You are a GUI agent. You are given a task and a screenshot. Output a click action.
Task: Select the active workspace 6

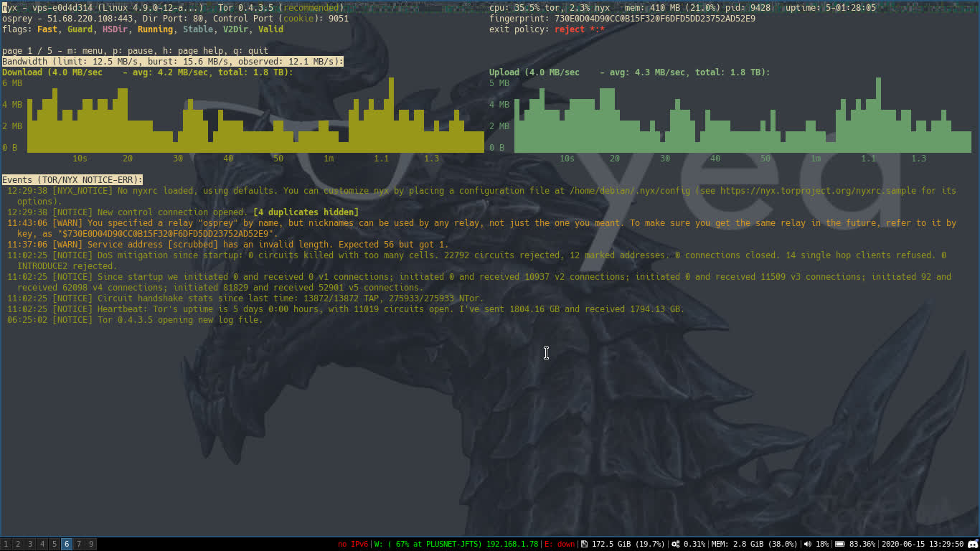[x=67, y=544]
